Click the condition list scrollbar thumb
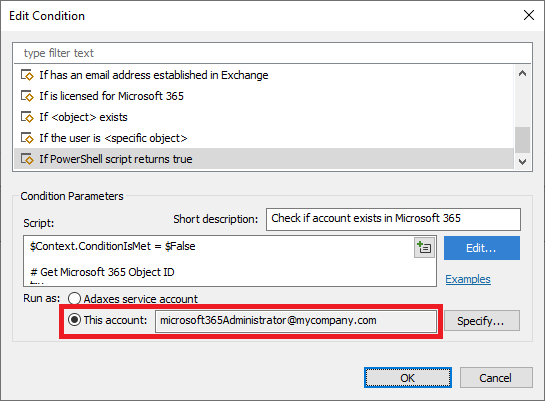545x401 pixels. (522, 140)
